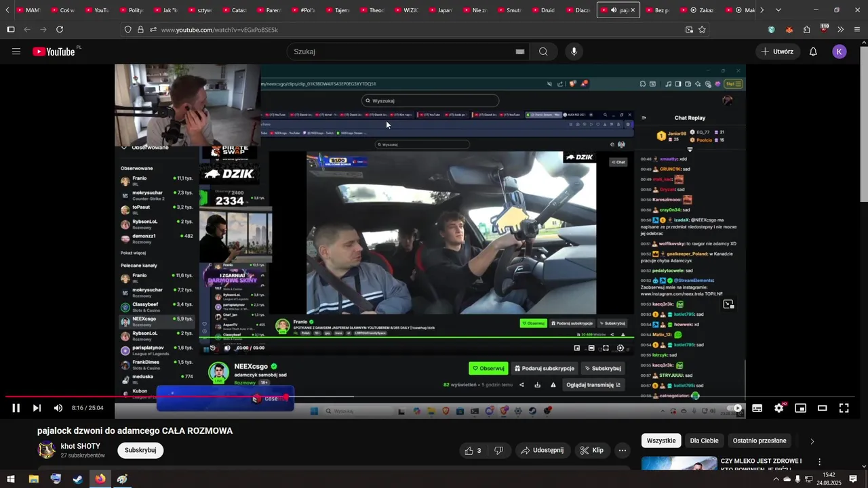Toggle theater mode
The width and height of the screenshot is (868, 488).
(823, 408)
